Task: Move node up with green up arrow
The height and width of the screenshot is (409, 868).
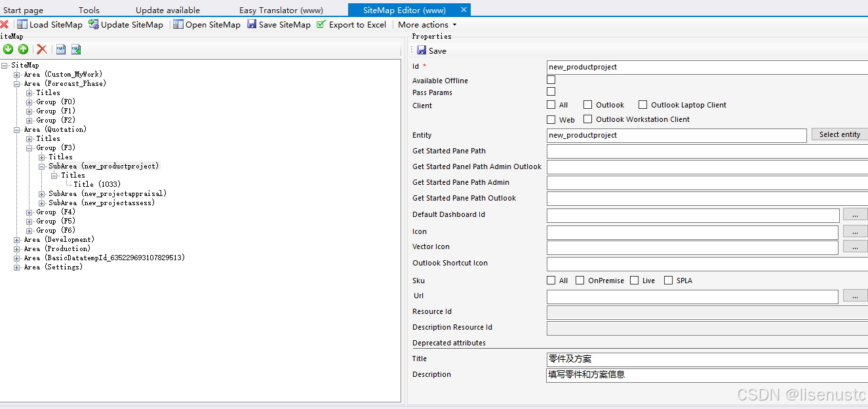Action: (23, 49)
